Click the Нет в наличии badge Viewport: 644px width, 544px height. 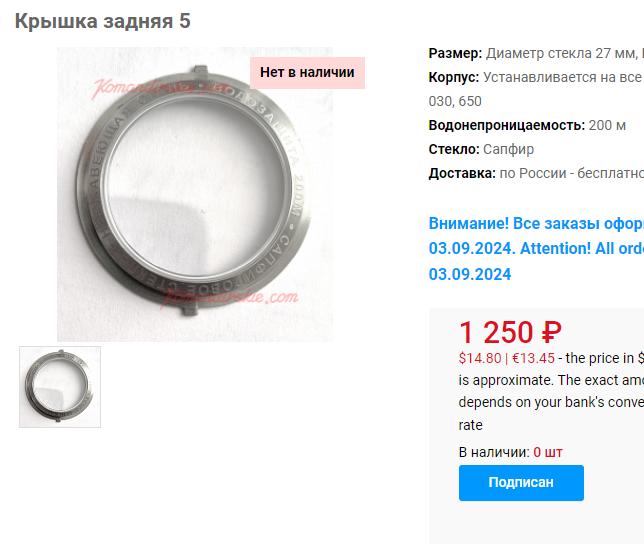[x=307, y=73]
